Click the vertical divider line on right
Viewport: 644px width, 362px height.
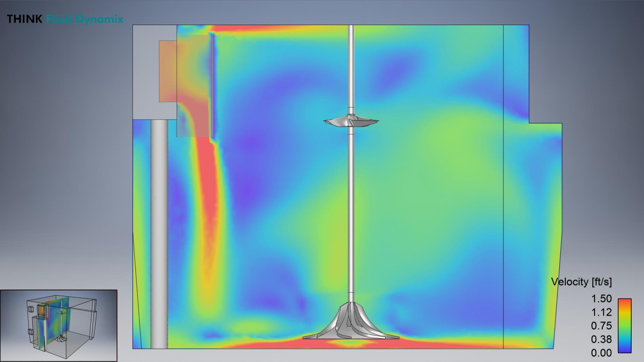[503, 209]
